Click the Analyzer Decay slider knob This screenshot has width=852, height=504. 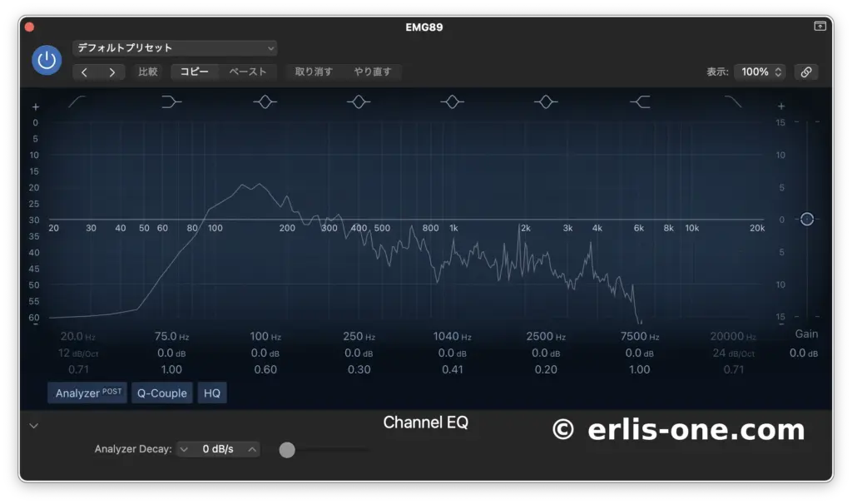[287, 450]
